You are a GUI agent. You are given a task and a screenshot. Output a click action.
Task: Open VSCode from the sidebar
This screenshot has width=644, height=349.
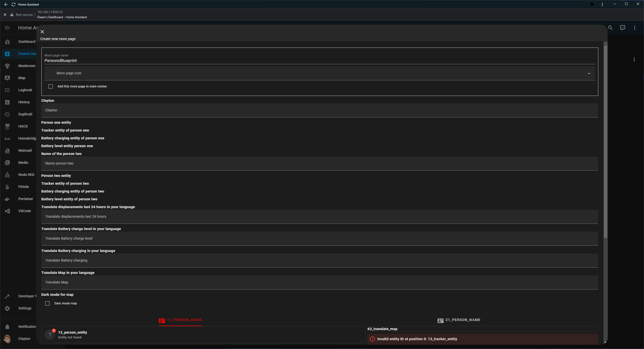pyautogui.click(x=24, y=211)
